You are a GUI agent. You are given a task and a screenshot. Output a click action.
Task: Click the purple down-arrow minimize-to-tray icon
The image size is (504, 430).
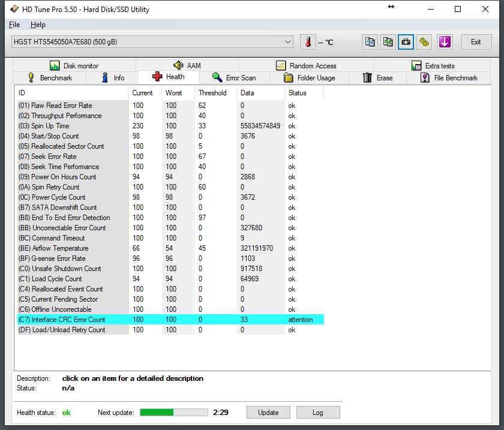(x=444, y=42)
